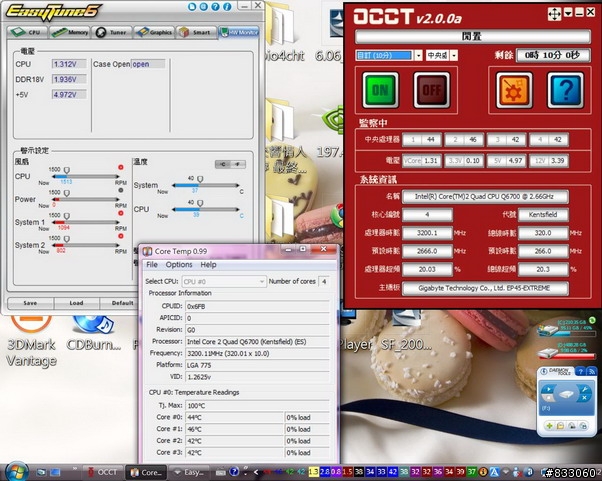Click the document icon in EasyTune6 header
Screen dimensions: 602x481
point(192,7)
